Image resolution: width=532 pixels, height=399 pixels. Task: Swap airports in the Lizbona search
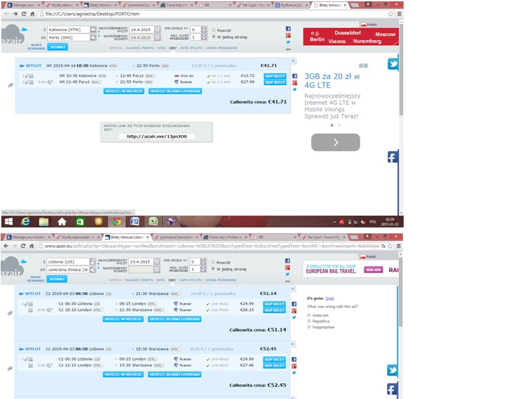(98, 265)
